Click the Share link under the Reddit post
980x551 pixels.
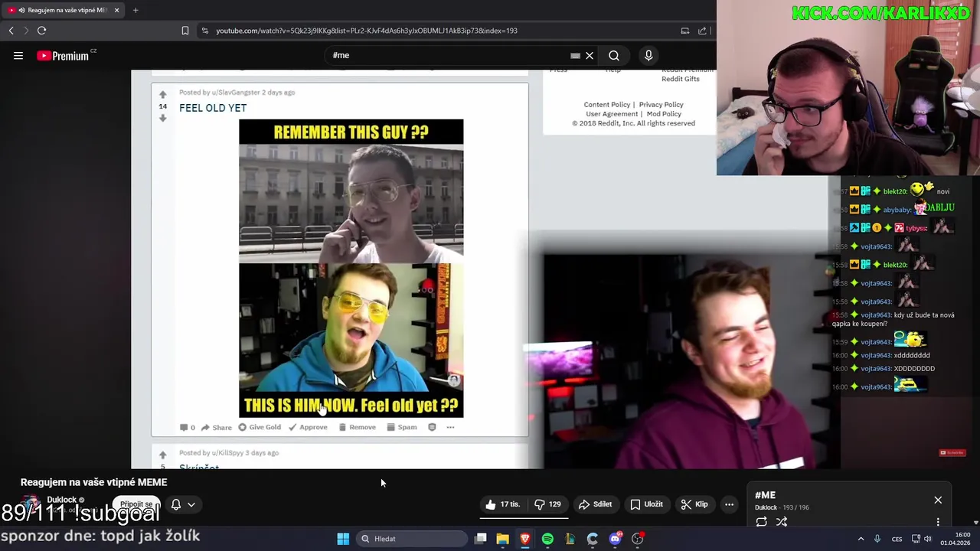pos(217,427)
